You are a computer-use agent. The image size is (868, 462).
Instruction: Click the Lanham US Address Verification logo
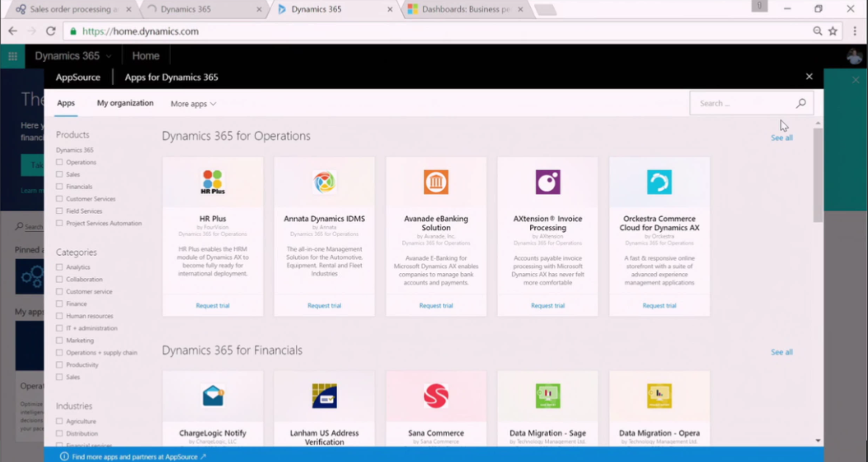pyautogui.click(x=325, y=396)
